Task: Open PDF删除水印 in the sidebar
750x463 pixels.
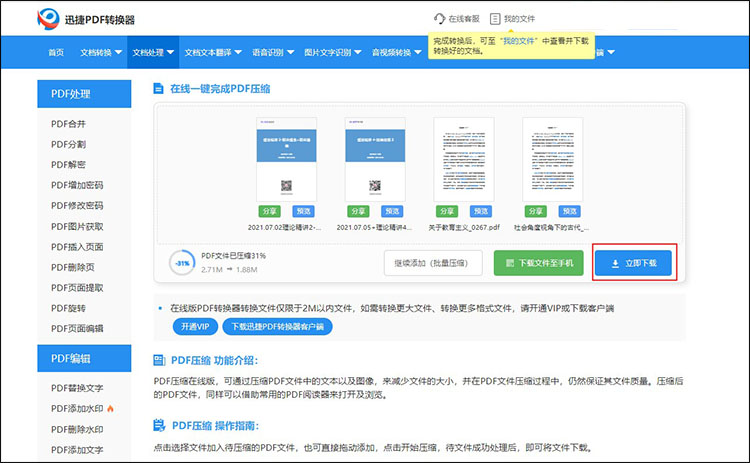Action: click(77, 430)
